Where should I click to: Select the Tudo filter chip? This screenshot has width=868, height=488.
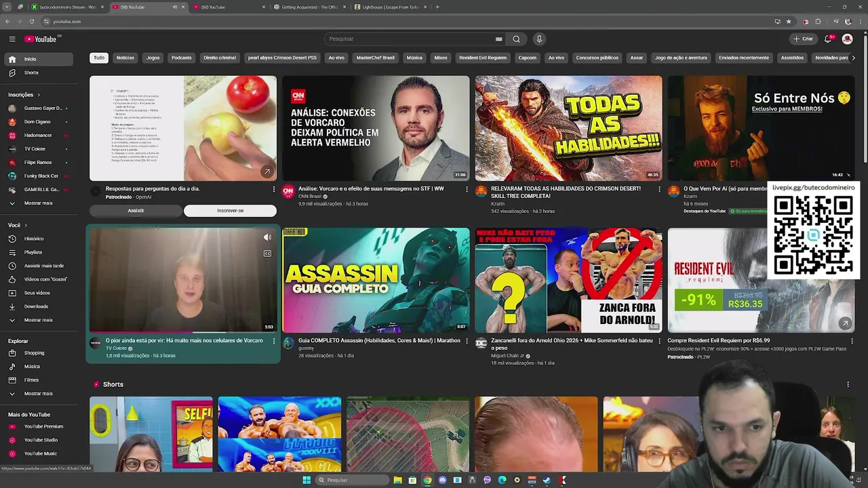point(99,58)
